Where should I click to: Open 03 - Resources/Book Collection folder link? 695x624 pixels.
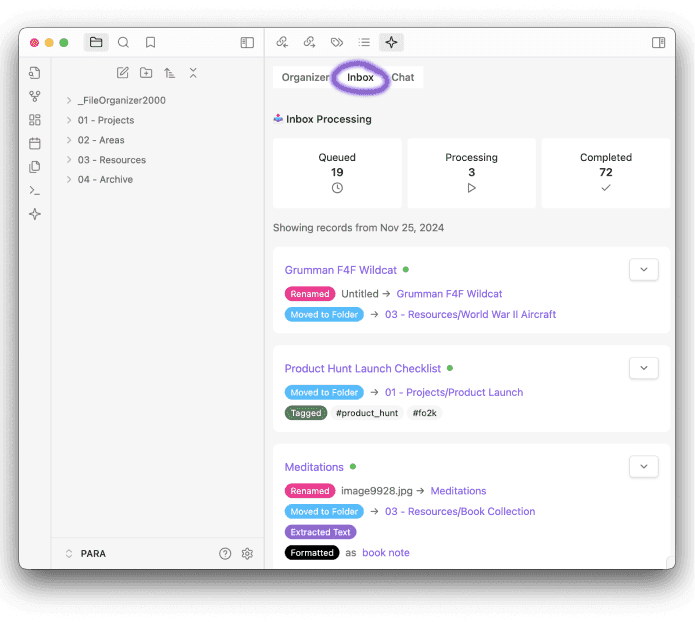[x=460, y=511]
